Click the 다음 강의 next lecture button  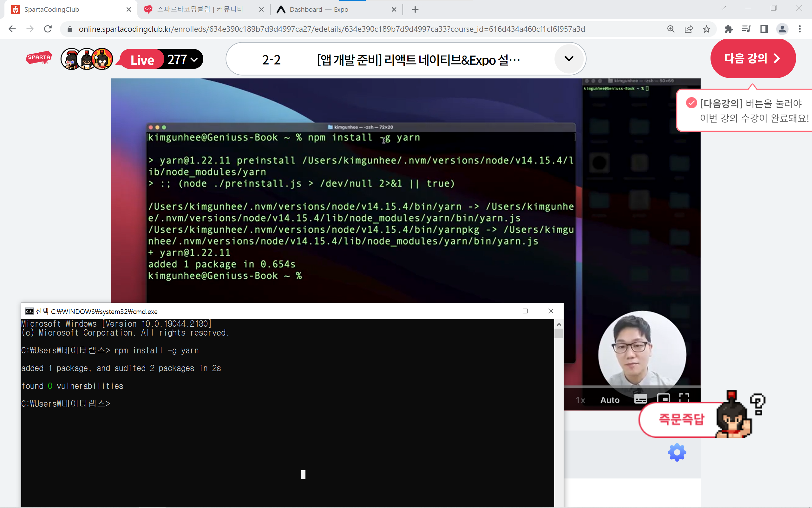[x=753, y=58]
